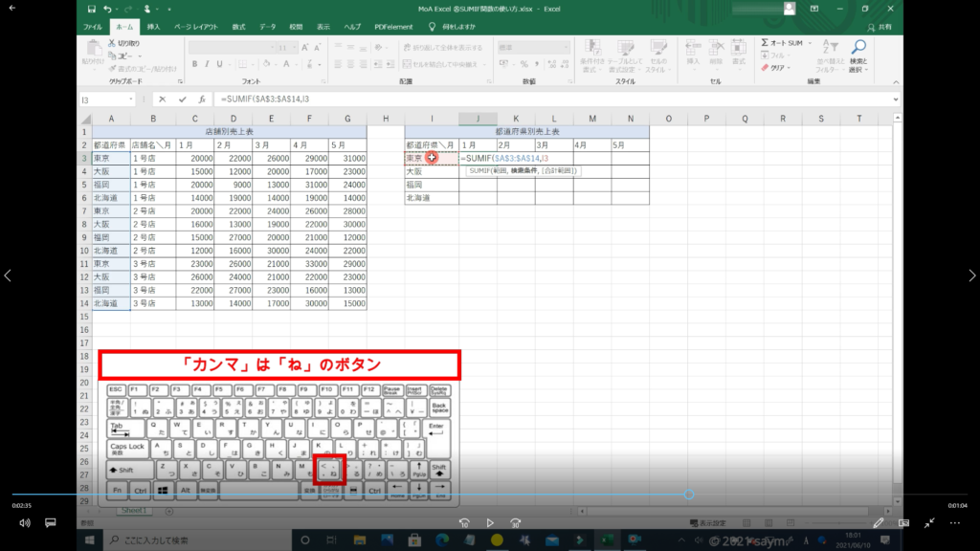Skip back 10 seconds in the video
This screenshot has width=980, height=551.
tap(464, 523)
